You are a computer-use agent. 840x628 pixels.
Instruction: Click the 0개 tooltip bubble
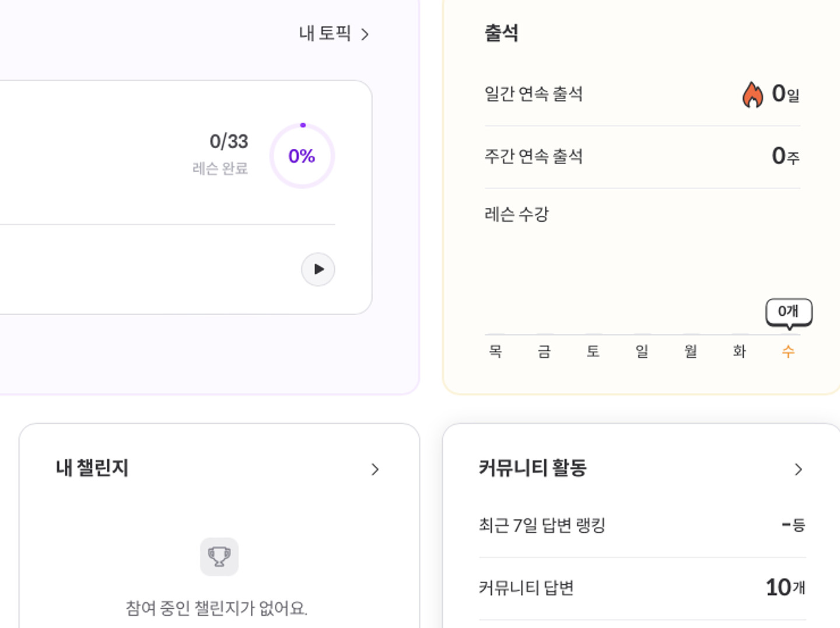(x=789, y=312)
